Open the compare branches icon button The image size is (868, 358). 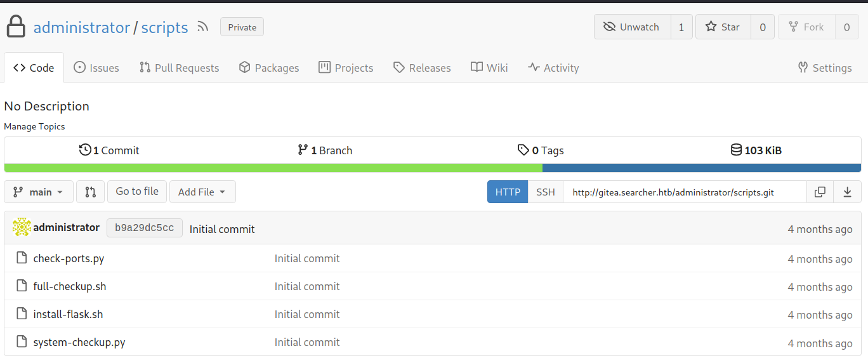90,192
